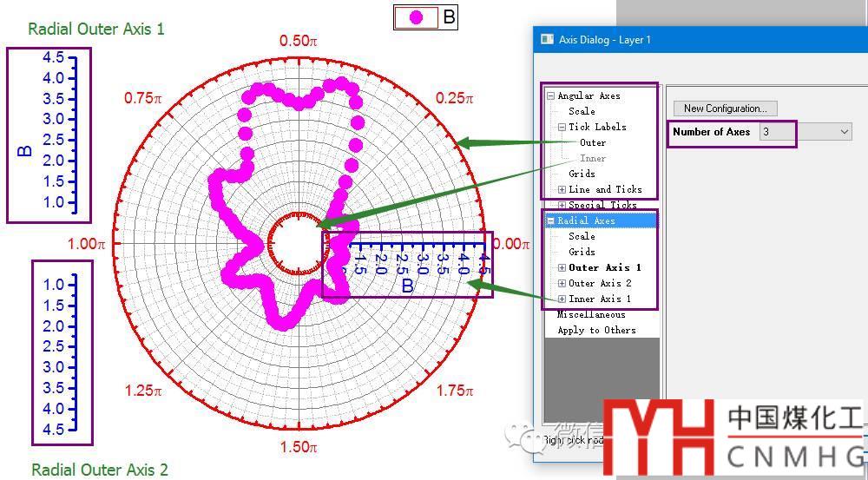868x480 pixels.
Task: Select the Apply to Others item
Action: click(596, 330)
